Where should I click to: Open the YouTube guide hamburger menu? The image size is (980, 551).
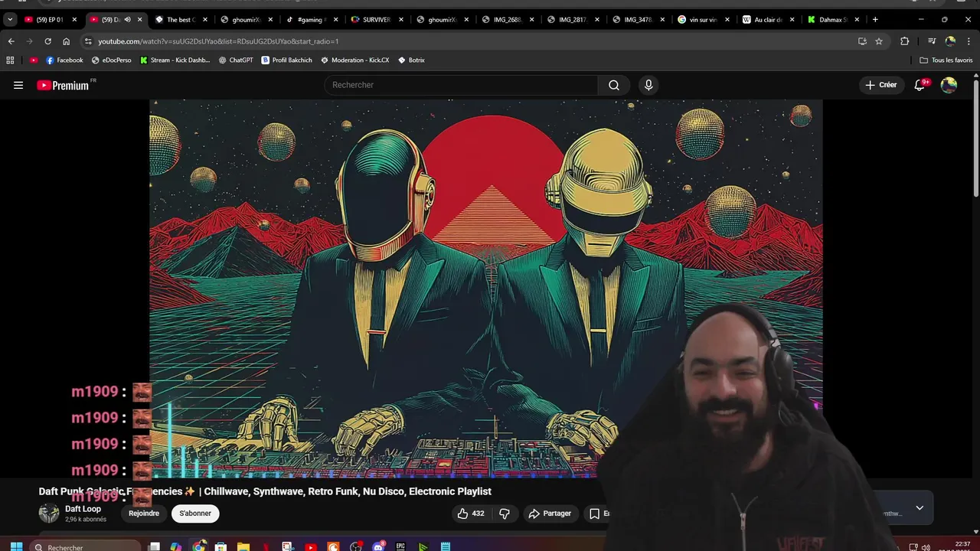point(18,85)
